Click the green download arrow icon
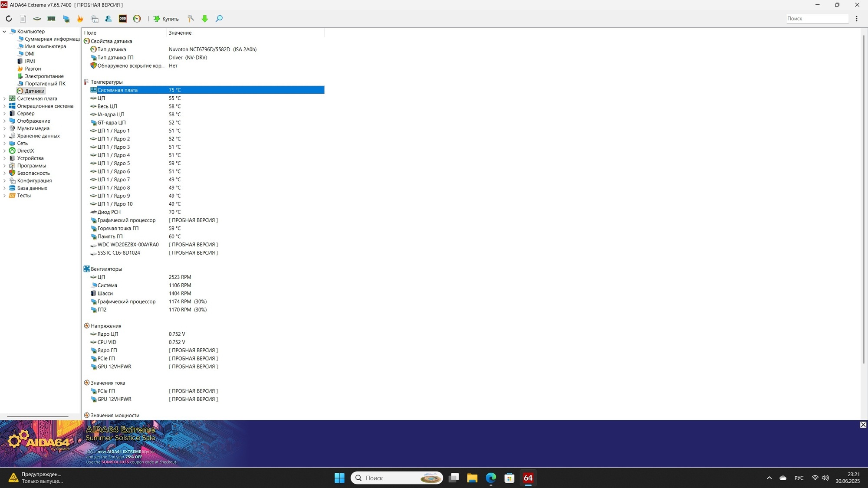The height and width of the screenshot is (488, 868). click(205, 19)
